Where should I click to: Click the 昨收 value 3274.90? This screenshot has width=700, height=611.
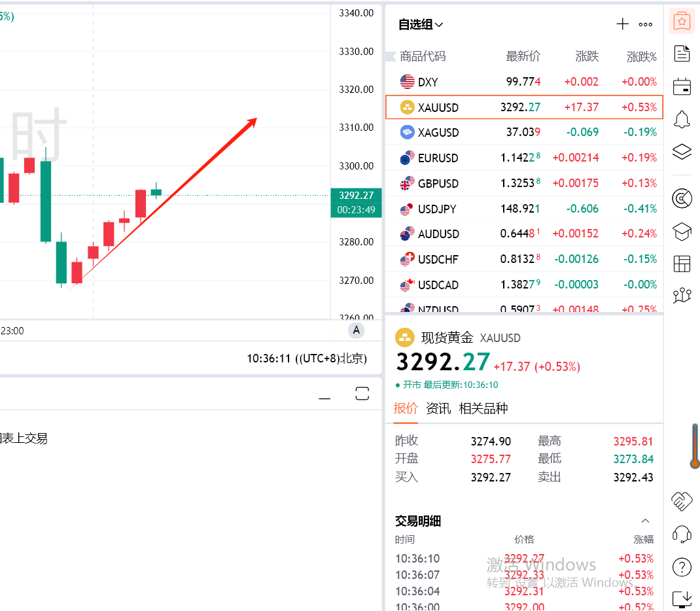[x=491, y=442]
